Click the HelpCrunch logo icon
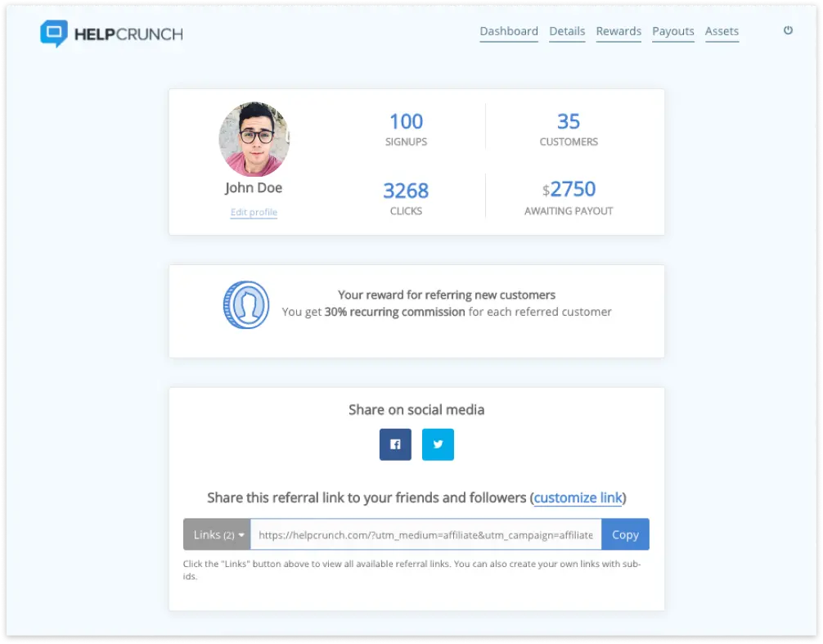The width and height of the screenshot is (823, 644). coord(53,33)
